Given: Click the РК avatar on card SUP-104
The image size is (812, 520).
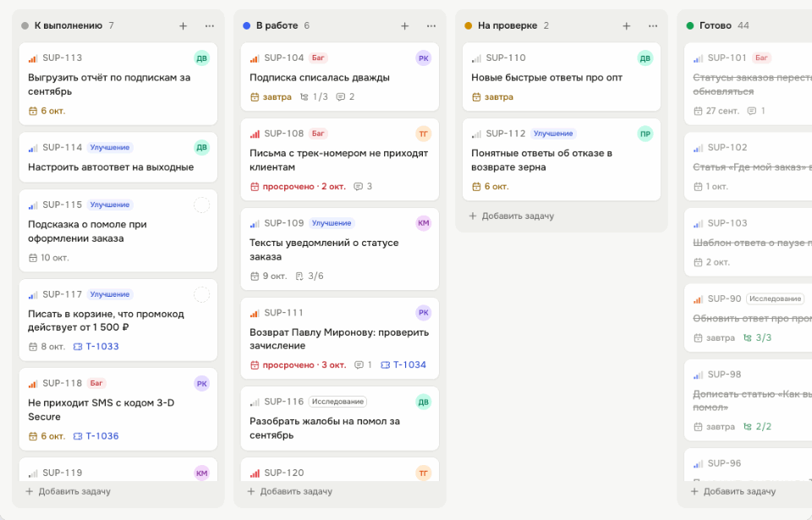Looking at the screenshot, I should (x=423, y=58).
